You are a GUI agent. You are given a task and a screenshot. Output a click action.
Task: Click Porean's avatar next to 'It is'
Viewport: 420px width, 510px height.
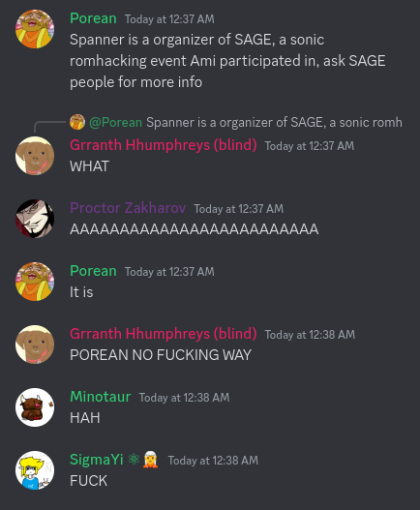(x=35, y=282)
